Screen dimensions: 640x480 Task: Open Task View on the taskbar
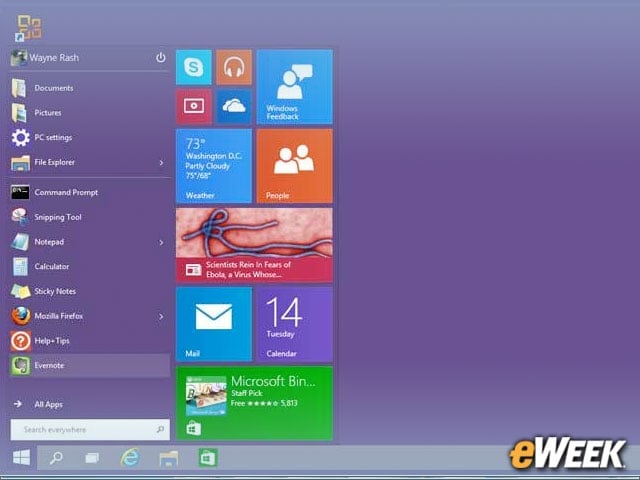(x=92, y=458)
